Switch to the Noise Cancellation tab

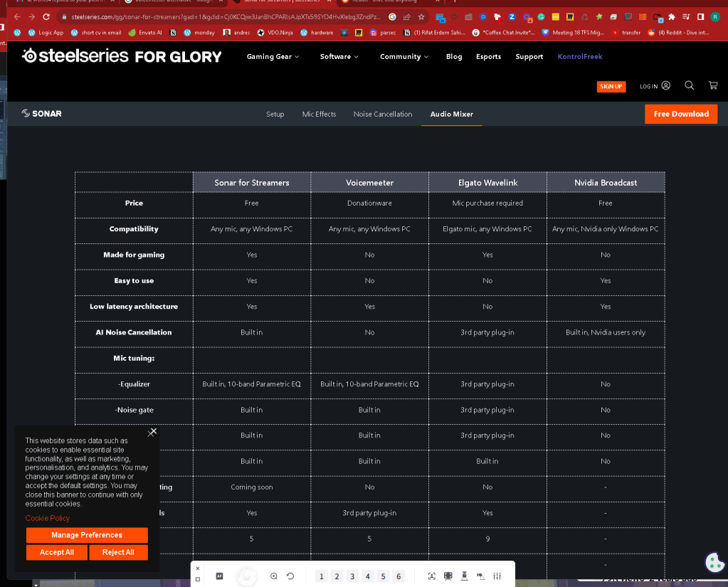click(383, 114)
